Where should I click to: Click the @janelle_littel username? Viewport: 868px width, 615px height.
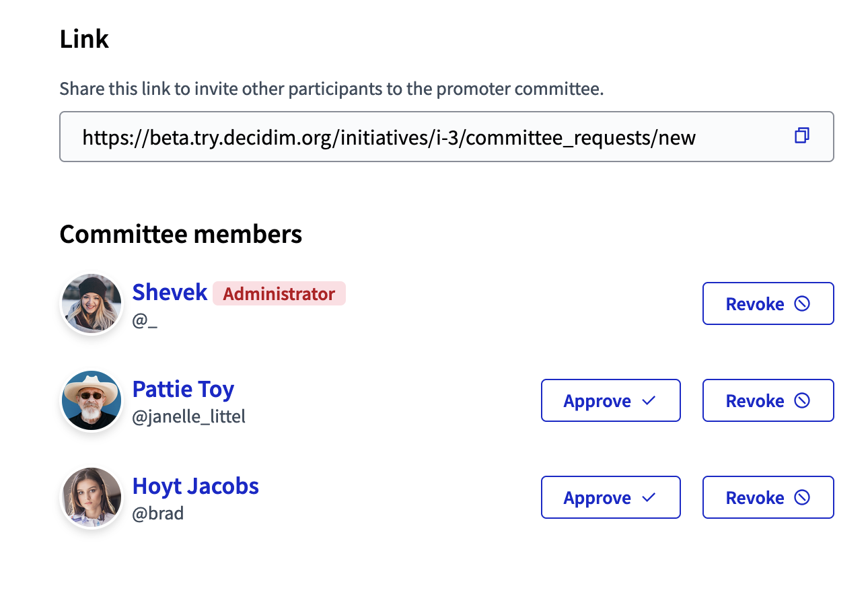click(190, 417)
